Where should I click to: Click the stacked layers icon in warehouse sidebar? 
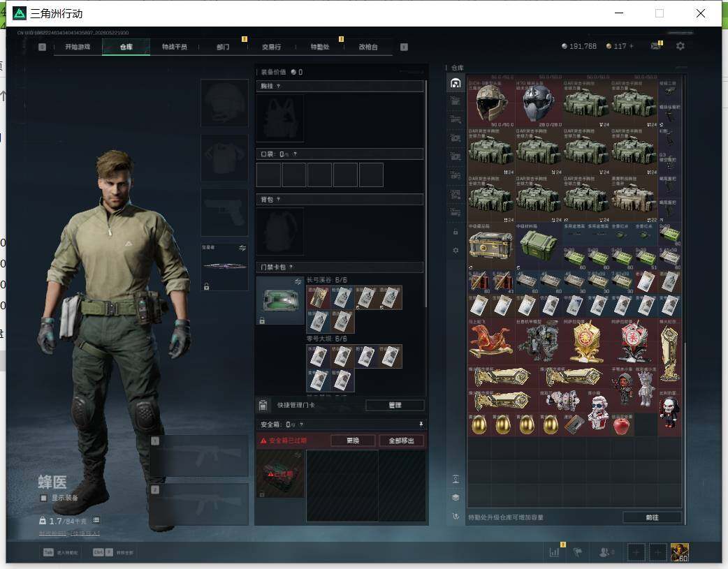tap(456, 498)
